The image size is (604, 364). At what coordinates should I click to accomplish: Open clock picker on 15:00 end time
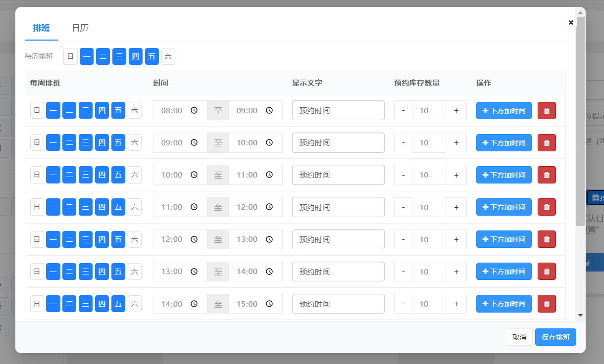coord(269,304)
